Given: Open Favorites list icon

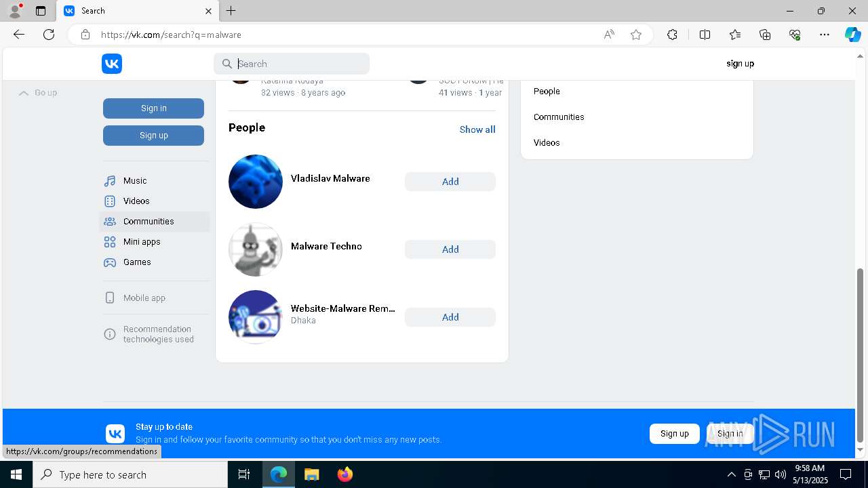Looking at the screenshot, I should coord(735,35).
